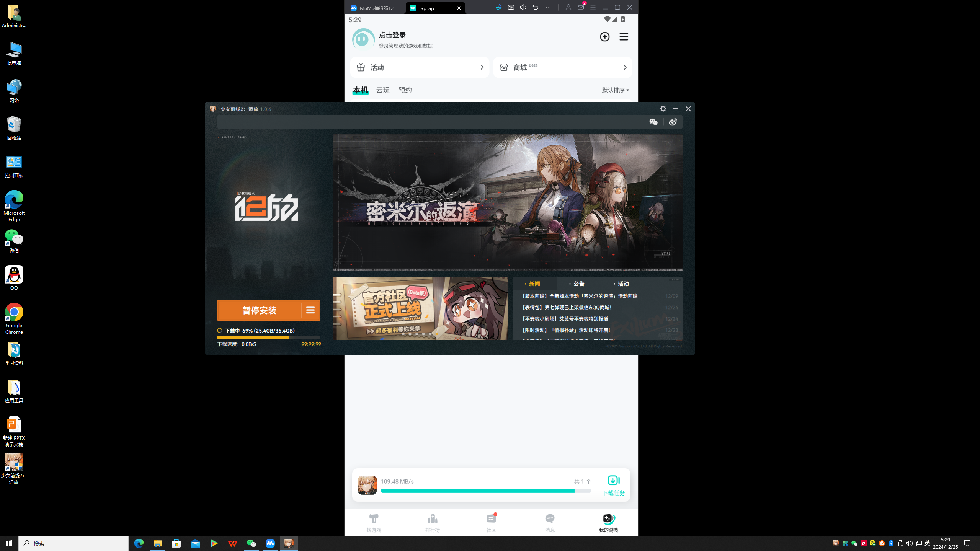Click the MuMu back arrow icon

[x=536, y=7]
